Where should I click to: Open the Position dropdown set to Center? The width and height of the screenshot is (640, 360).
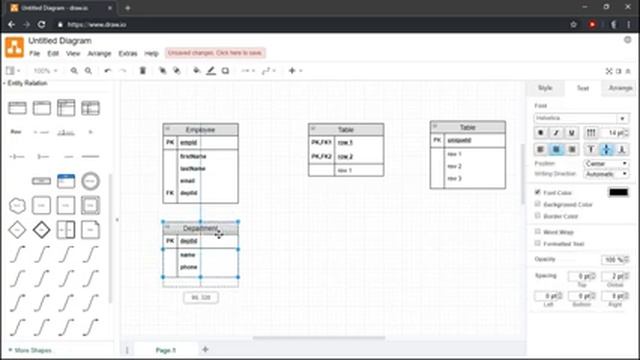(x=606, y=164)
